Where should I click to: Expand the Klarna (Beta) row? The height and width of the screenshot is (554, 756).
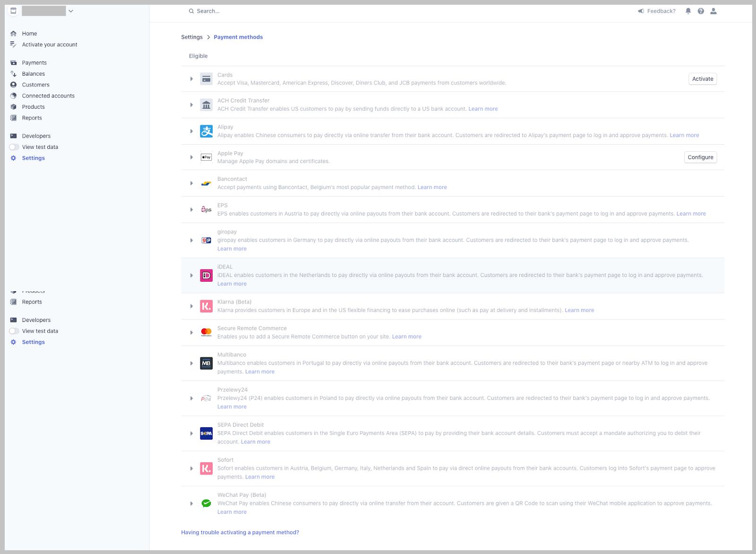coord(191,306)
